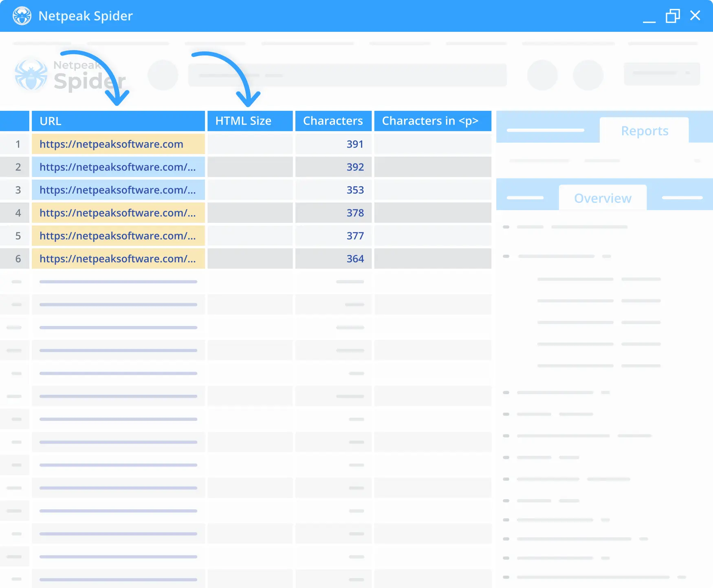Select the URL cell in row 6
This screenshot has width=713, height=588.
(x=118, y=258)
